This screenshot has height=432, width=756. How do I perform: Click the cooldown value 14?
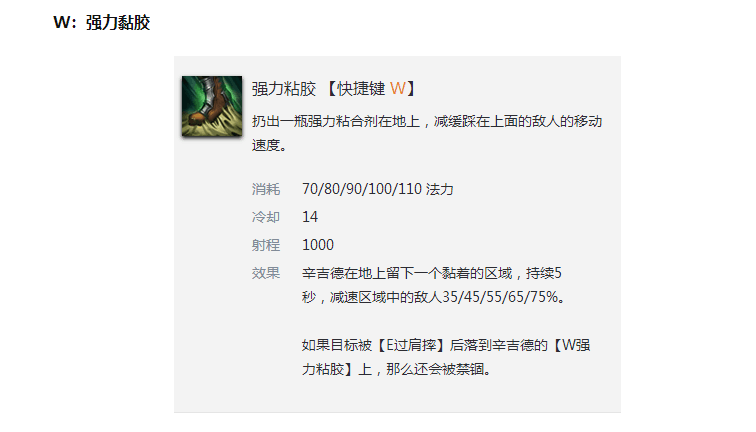[x=310, y=217]
